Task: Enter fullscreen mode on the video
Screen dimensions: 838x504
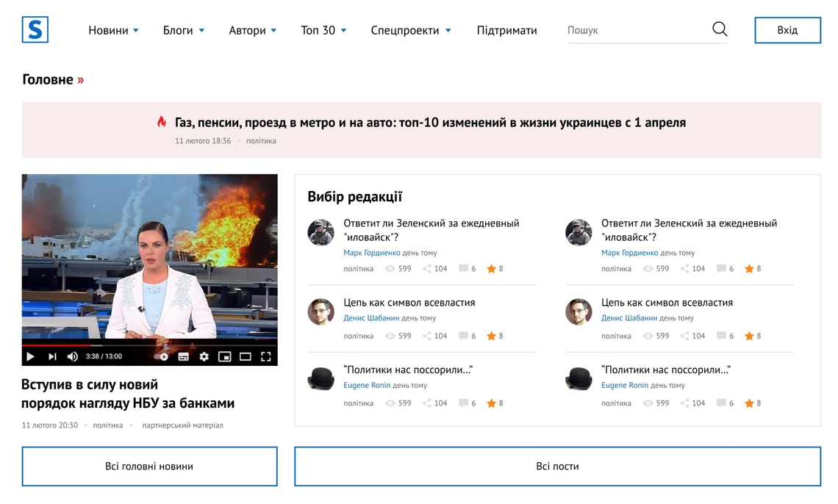Action: click(265, 356)
